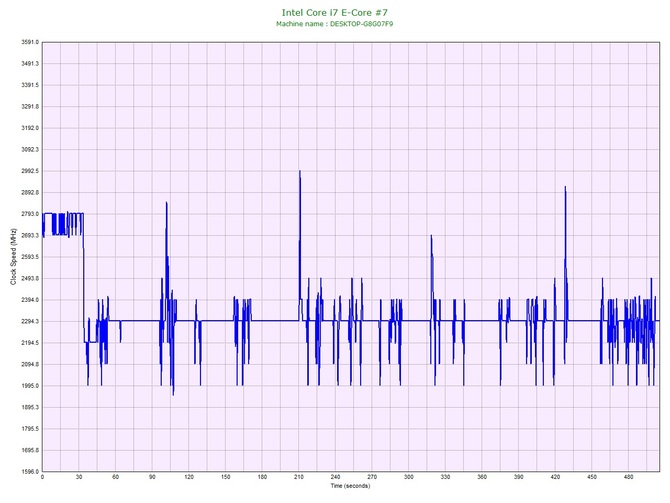Viewport: 670px width, 503px height.
Task: Click the 60 seconds x-axis tick label
Action: click(x=115, y=477)
